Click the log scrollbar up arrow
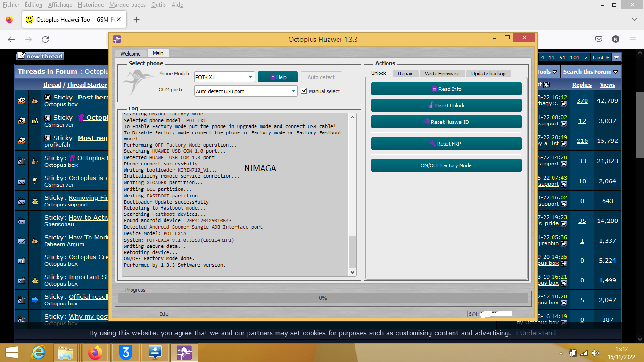This screenshot has width=644, height=362. coord(352,117)
